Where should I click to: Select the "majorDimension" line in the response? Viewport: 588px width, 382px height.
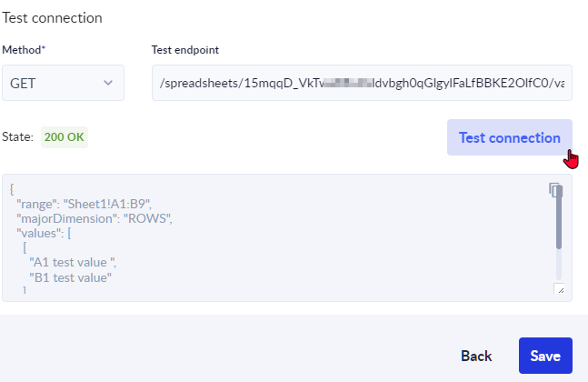coord(94,219)
